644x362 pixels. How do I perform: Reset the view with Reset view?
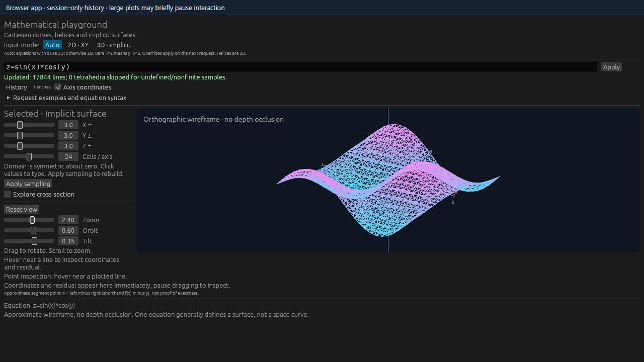click(x=22, y=209)
